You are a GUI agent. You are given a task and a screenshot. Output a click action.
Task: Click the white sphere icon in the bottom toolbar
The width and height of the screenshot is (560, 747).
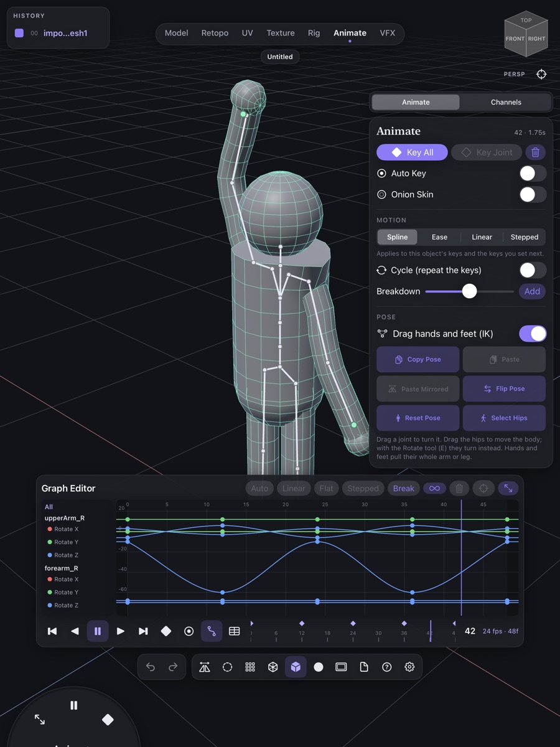319,667
